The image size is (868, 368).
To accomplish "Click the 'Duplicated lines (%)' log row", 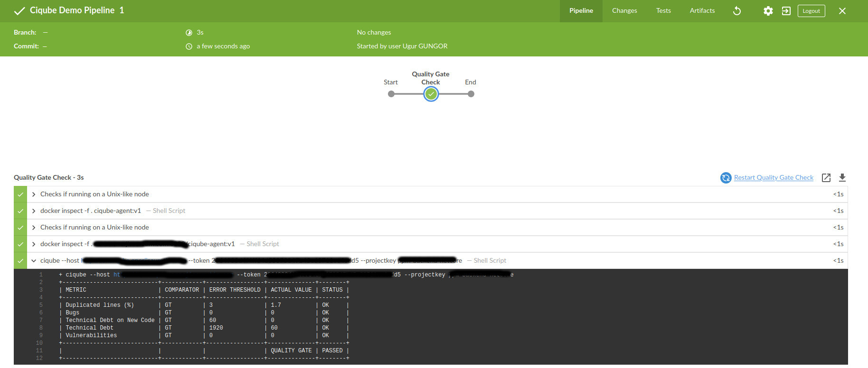I will coord(204,305).
